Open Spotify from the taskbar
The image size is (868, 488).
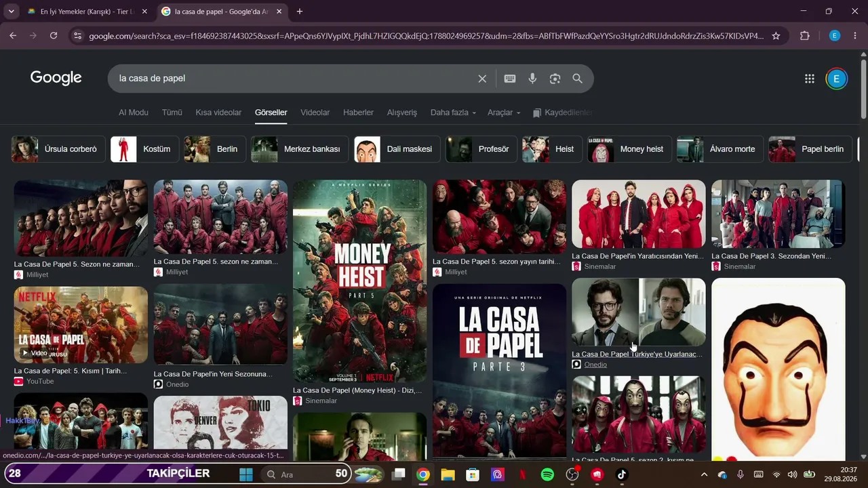coord(547,474)
